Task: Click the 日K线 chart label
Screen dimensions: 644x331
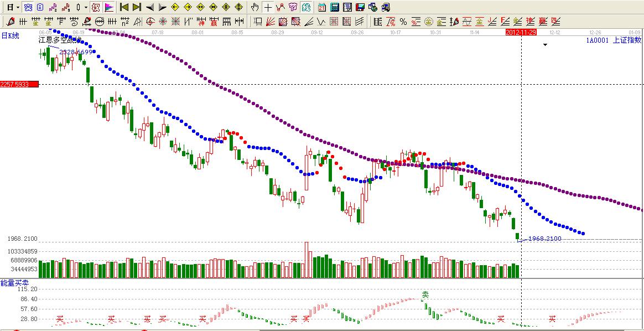Action: click(10, 36)
